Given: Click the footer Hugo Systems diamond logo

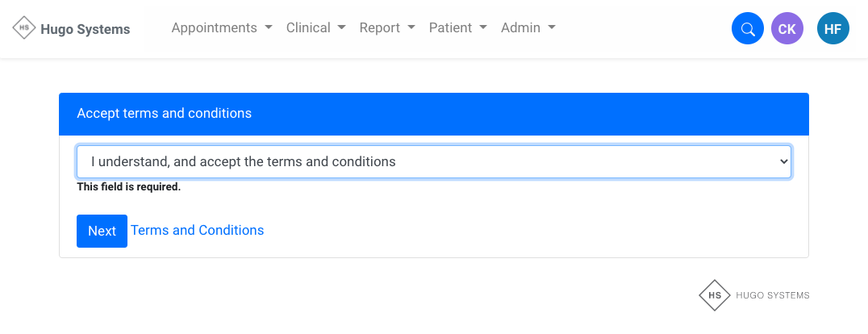Looking at the screenshot, I should click(x=714, y=295).
